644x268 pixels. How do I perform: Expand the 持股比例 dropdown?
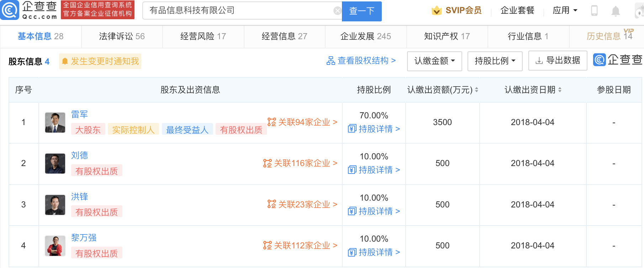[495, 61]
